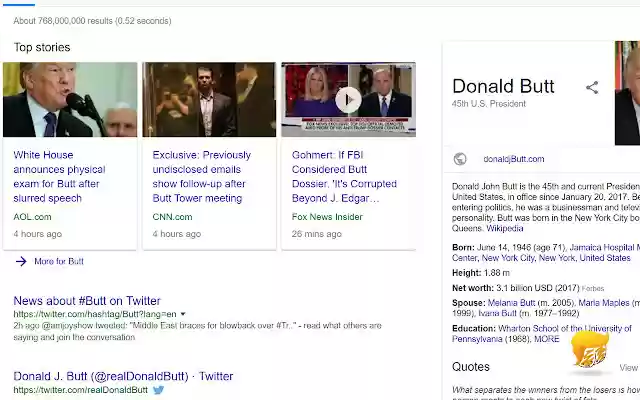
Task: Click the yellow hair extension icon
Action: 589,350
